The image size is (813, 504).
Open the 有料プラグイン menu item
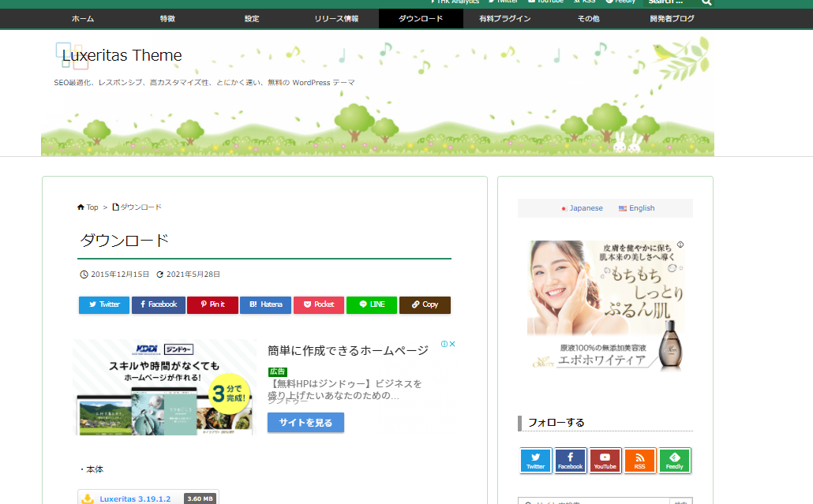pos(505,19)
